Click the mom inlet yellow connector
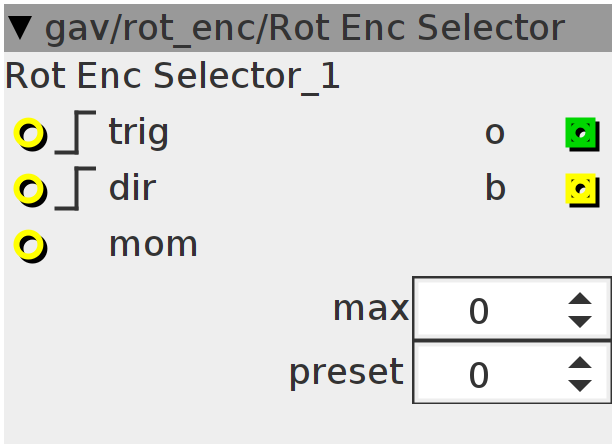616x448 pixels. [x=30, y=246]
